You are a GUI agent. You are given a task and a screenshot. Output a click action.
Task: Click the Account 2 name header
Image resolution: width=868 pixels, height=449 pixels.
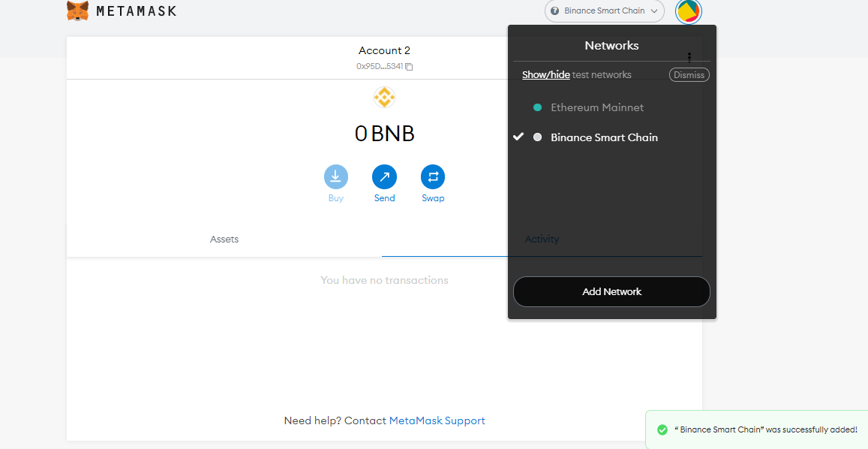[x=384, y=50]
